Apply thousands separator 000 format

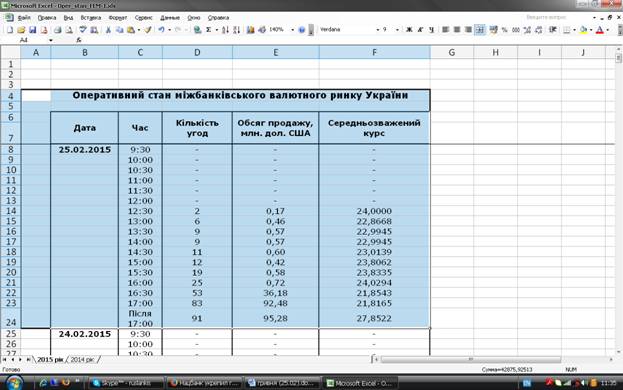click(516, 30)
